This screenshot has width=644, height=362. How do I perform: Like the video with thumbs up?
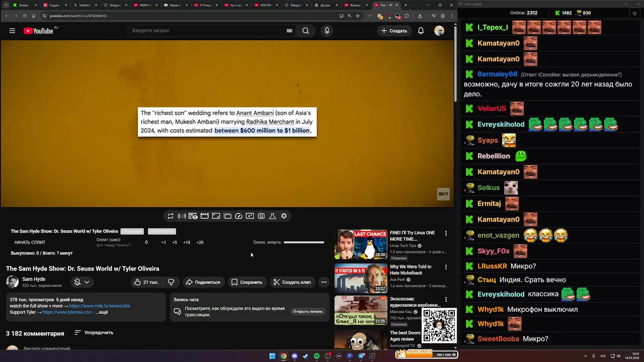tap(146, 282)
